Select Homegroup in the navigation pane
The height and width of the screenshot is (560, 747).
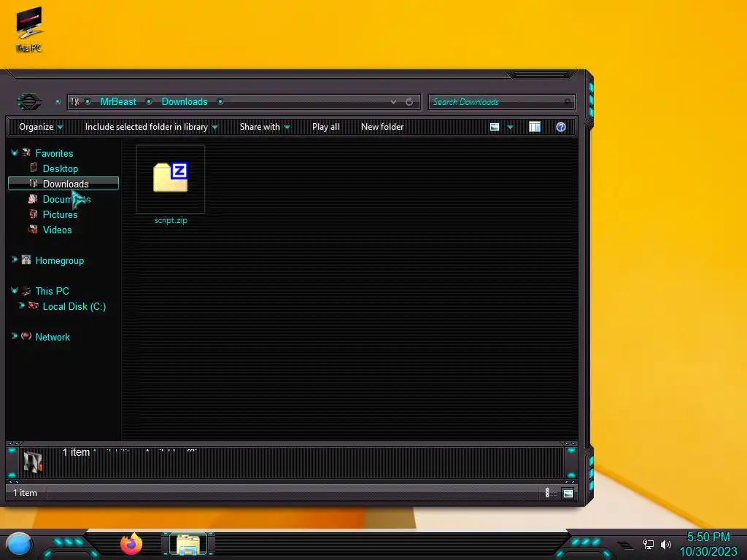pos(60,260)
